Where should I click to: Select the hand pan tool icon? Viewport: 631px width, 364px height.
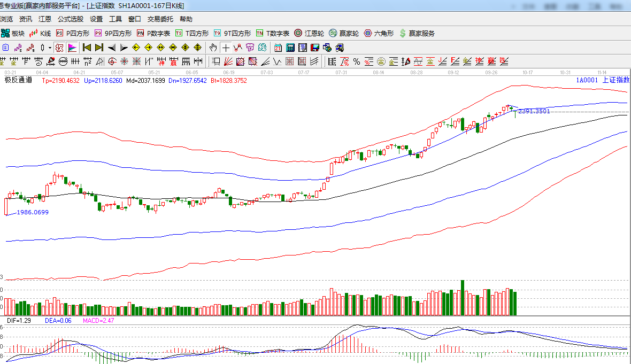(x=214, y=48)
